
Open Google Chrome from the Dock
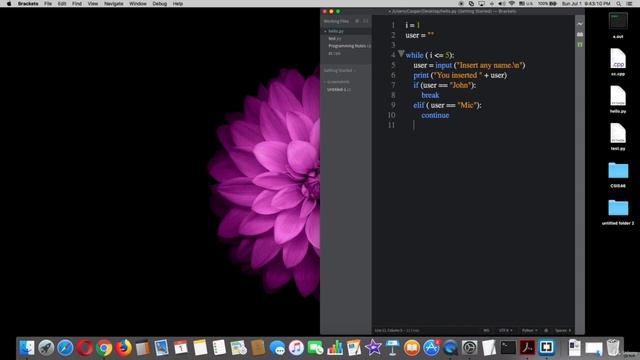coord(104,348)
